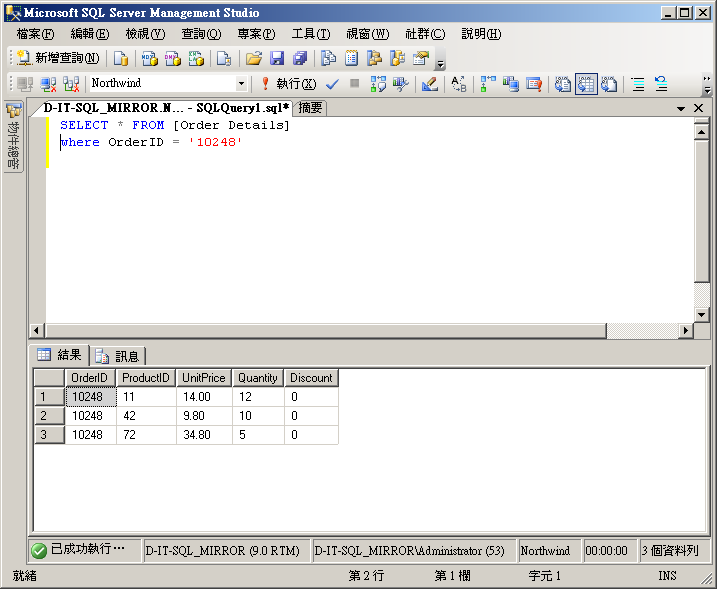717x589 pixels.
Task: Select row header 2 in results grid
Action: [x=49, y=416]
